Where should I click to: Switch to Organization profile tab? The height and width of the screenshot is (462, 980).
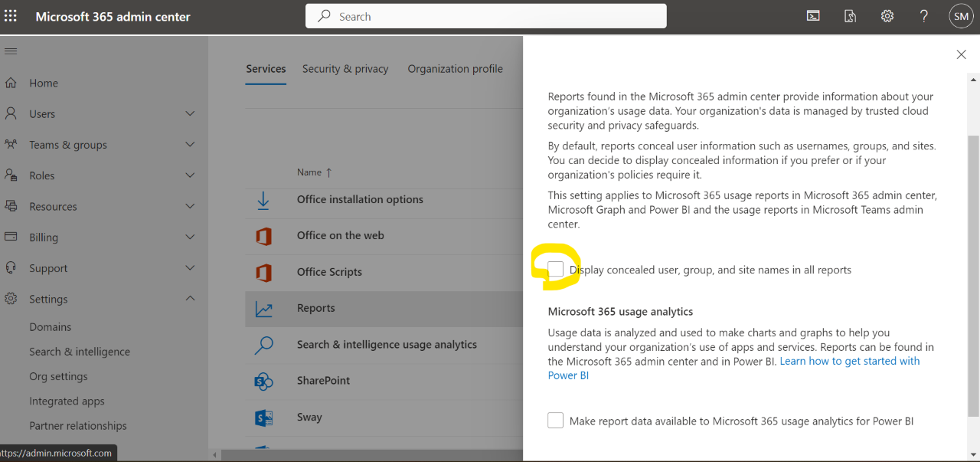(x=455, y=69)
